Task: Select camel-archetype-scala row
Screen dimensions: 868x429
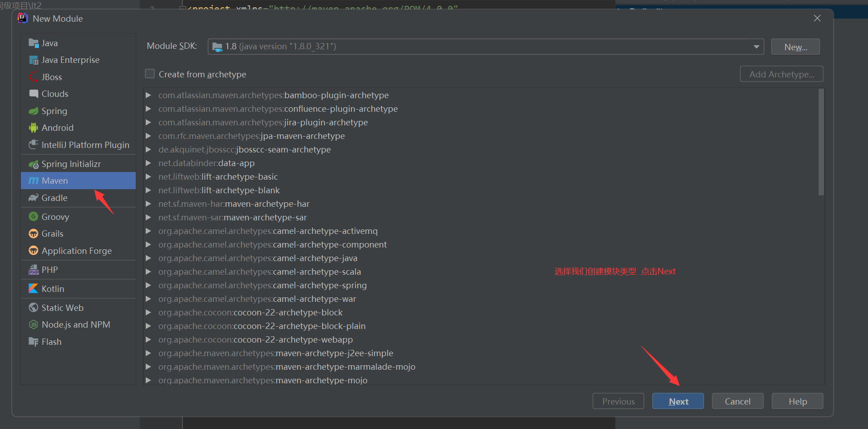Action: point(481,272)
